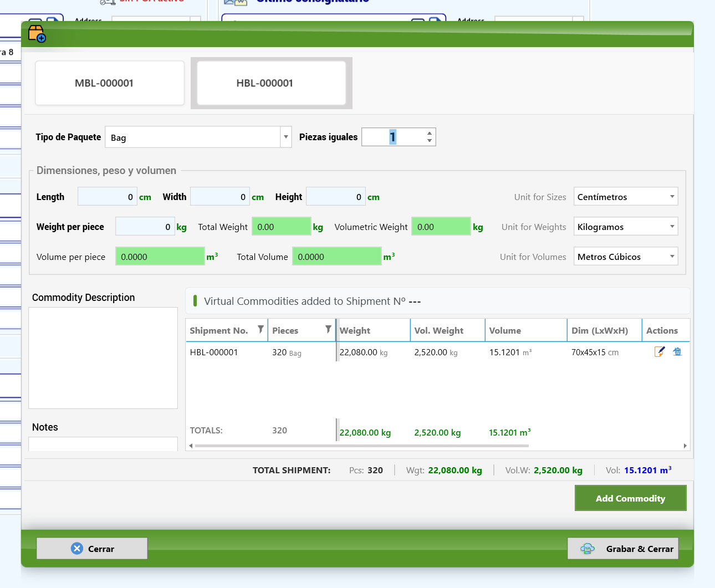Viewport: 715px width, 588px height.
Task: Select the HBL-000001 tab
Action: tap(271, 83)
